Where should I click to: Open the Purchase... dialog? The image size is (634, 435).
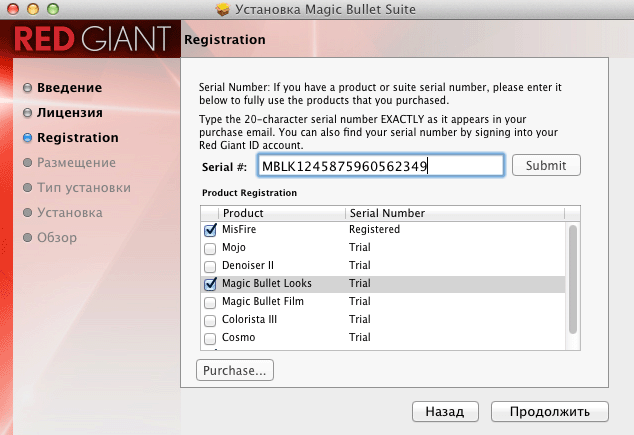click(235, 370)
